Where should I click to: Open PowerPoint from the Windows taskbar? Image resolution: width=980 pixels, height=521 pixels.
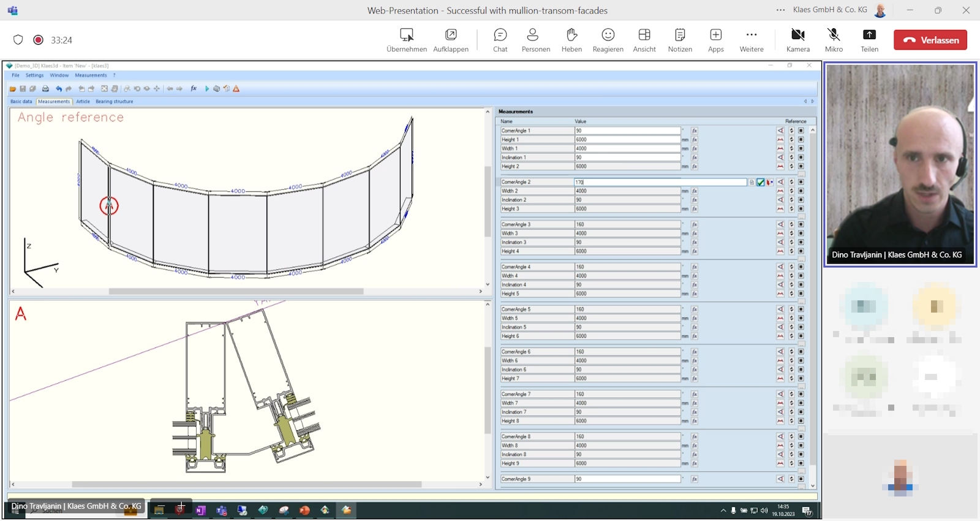304,510
